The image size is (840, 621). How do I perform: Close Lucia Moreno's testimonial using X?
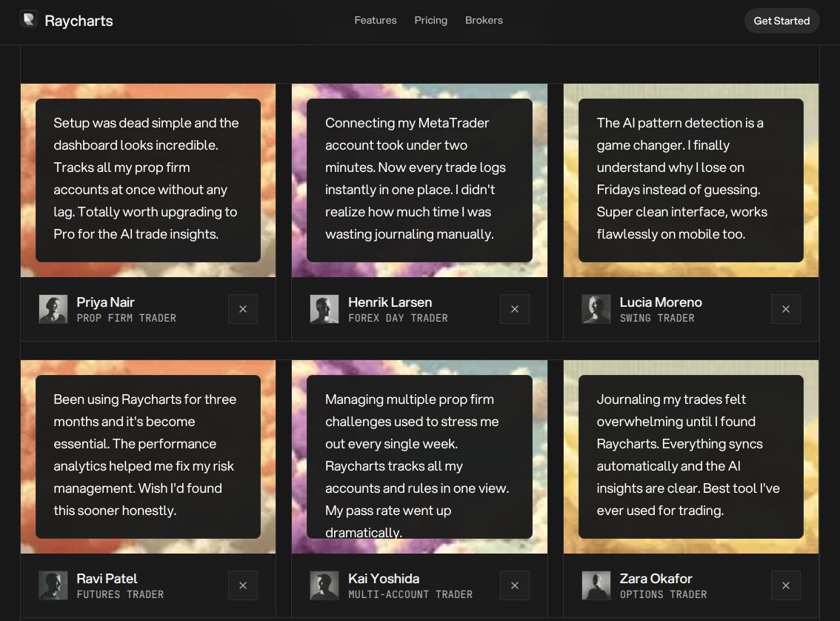point(786,309)
